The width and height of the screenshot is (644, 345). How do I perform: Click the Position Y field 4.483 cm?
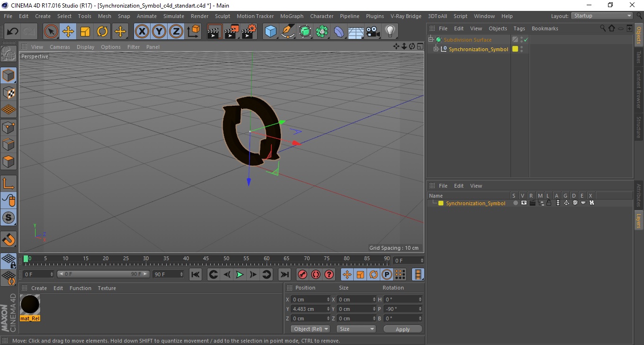(310, 309)
